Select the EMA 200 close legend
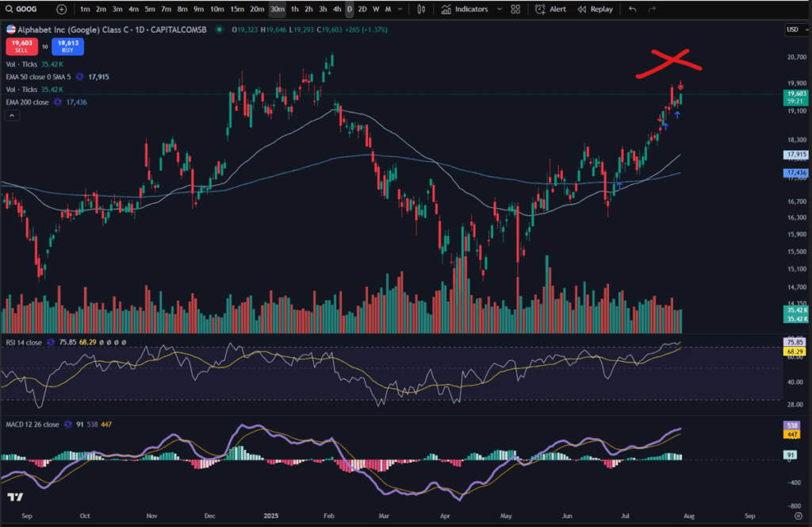The image size is (812, 527). (x=27, y=102)
